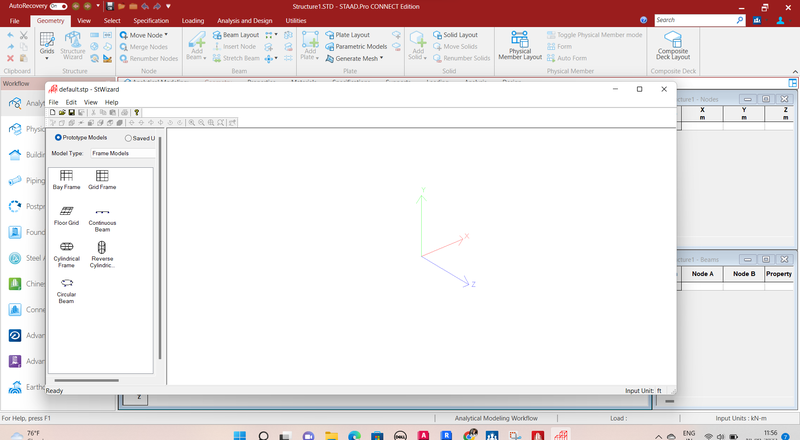Click the Add Beam ribbon icon
The image size is (800, 440).
point(196,45)
